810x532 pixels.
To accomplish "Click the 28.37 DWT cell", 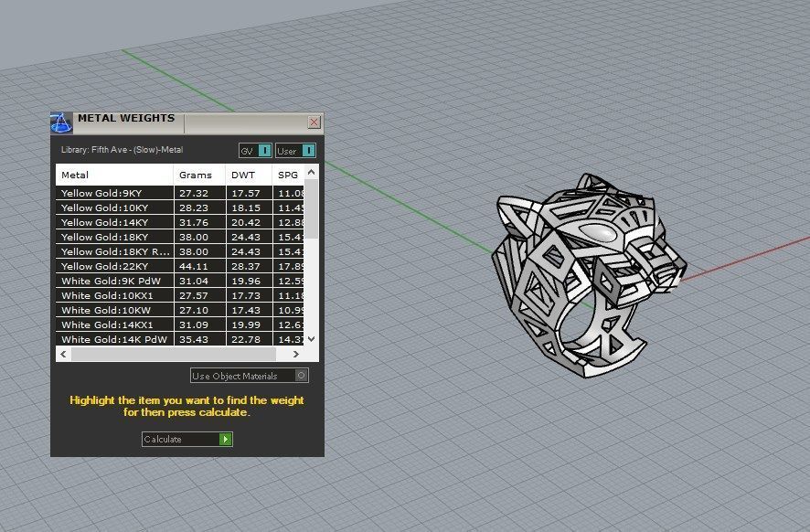I will pyautogui.click(x=249, y=267).
